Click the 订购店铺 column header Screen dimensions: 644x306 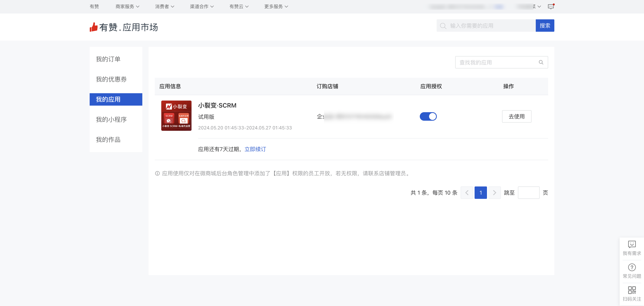tap(327, 86)
